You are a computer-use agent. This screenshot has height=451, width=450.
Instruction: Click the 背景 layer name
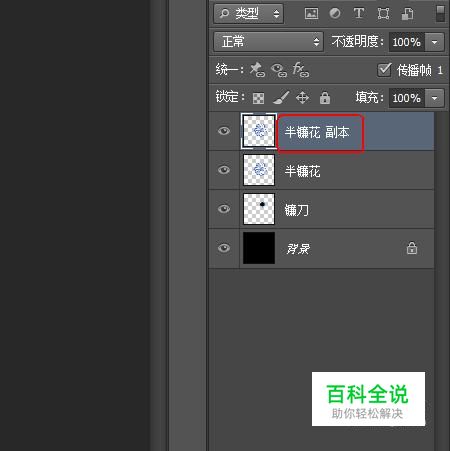298,249
